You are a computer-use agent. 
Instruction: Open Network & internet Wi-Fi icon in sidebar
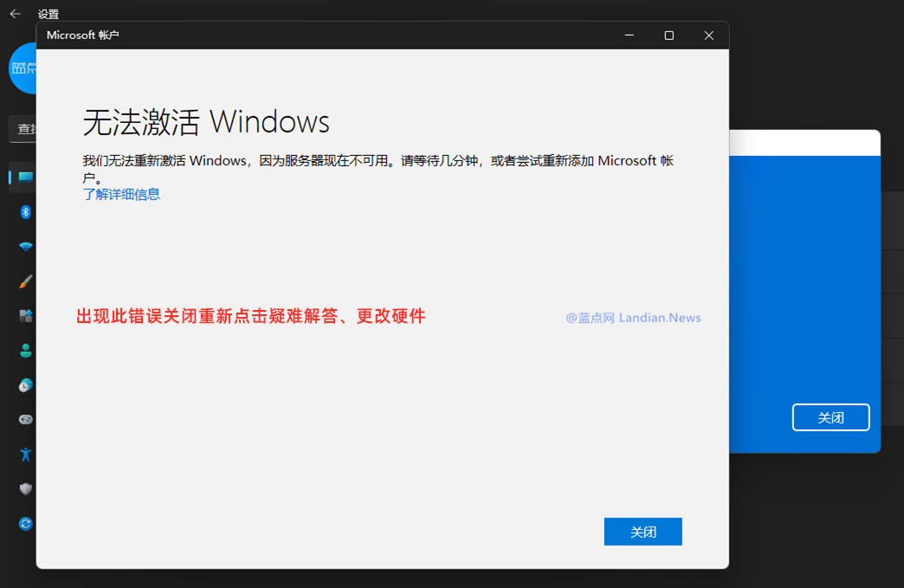[x=25, y=247]
